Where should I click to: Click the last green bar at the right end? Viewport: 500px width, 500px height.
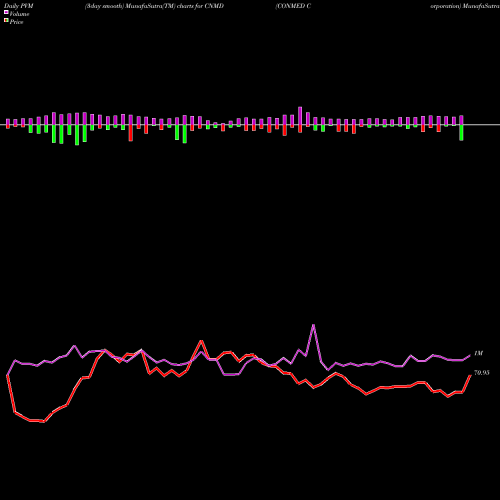[462, 133]
